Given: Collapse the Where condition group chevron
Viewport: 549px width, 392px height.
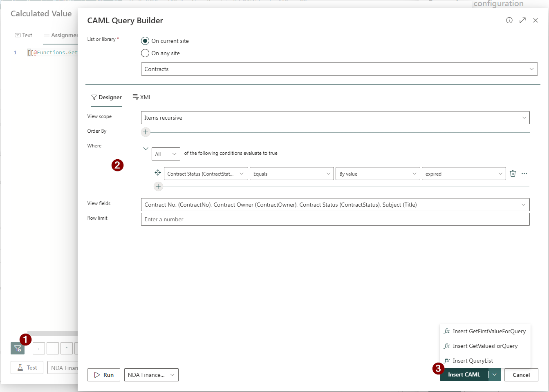Looking at the screenshot, I should coord(146,149).
